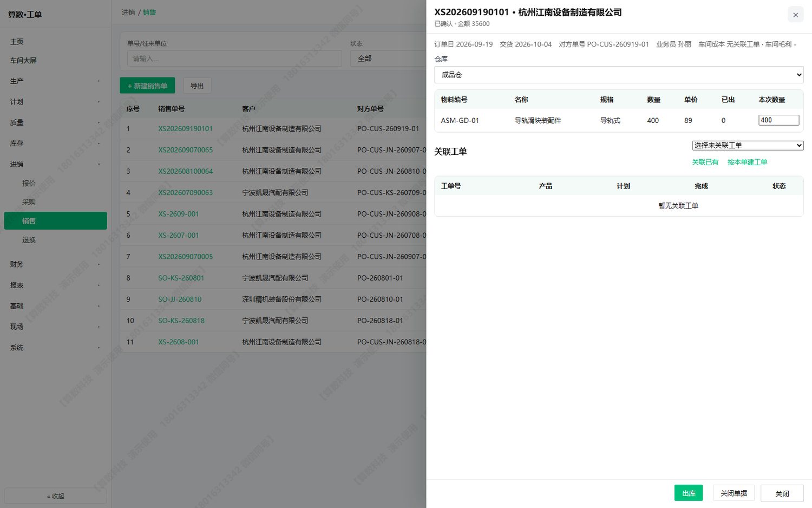This screenshot has width=812, height=508.
Task: Open sales order XS-2609-001 link
Action: click(x=178, y=214)
